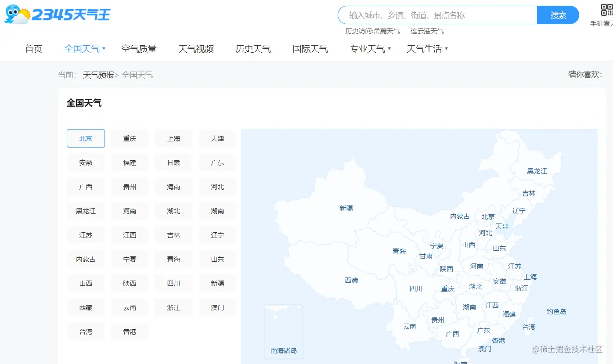Click 内蒙古 label on the map
Screen dimensions: 613x364
(460, 216)
